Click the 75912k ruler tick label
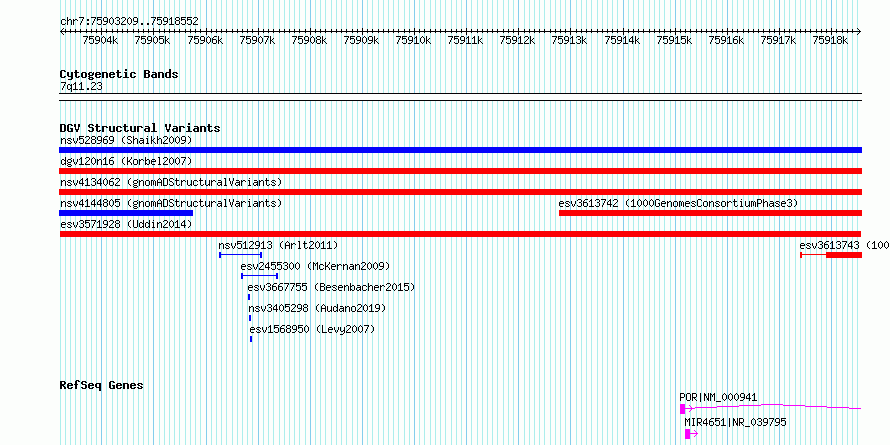Screen dimensions: 890x445 point(518,40)
